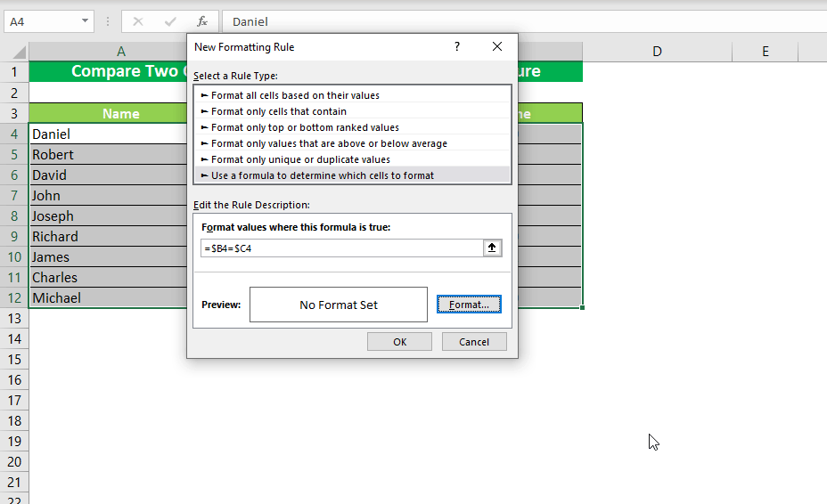The image size is (827, 504).
Task: Select column D header
Action: (x=657, y=52)
